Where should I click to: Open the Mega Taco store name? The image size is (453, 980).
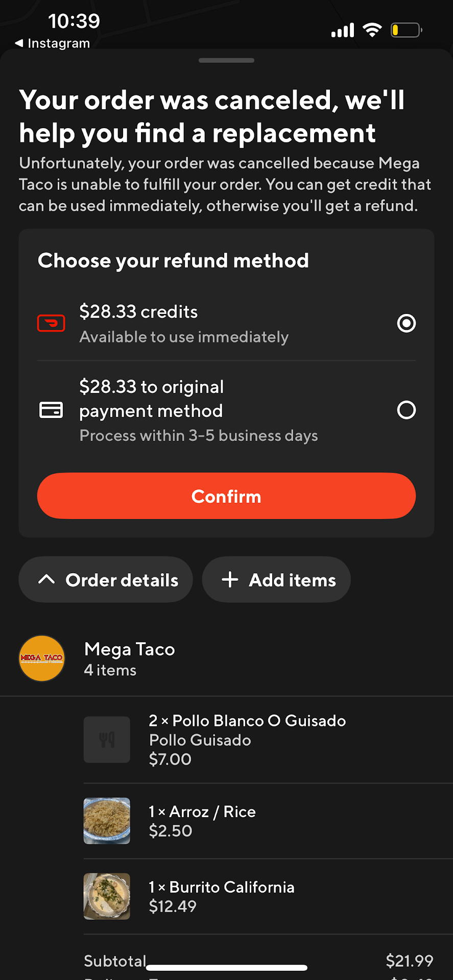tap(130, 649)
